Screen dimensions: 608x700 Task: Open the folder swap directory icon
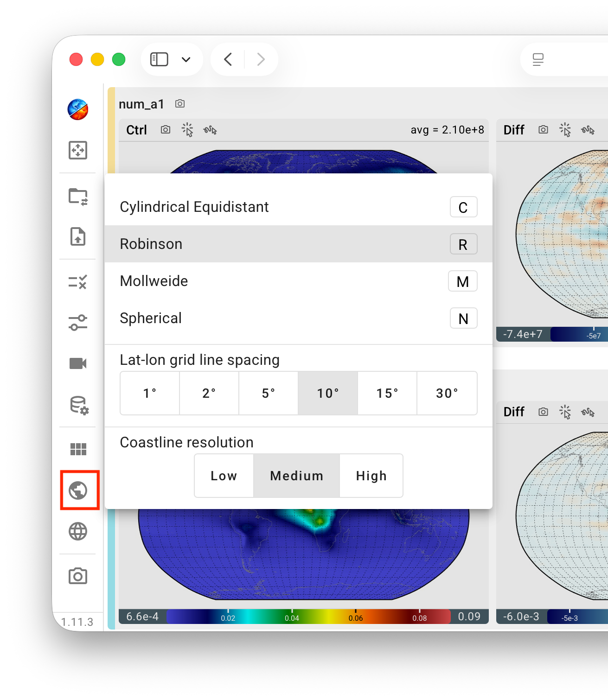pos(78,197)
